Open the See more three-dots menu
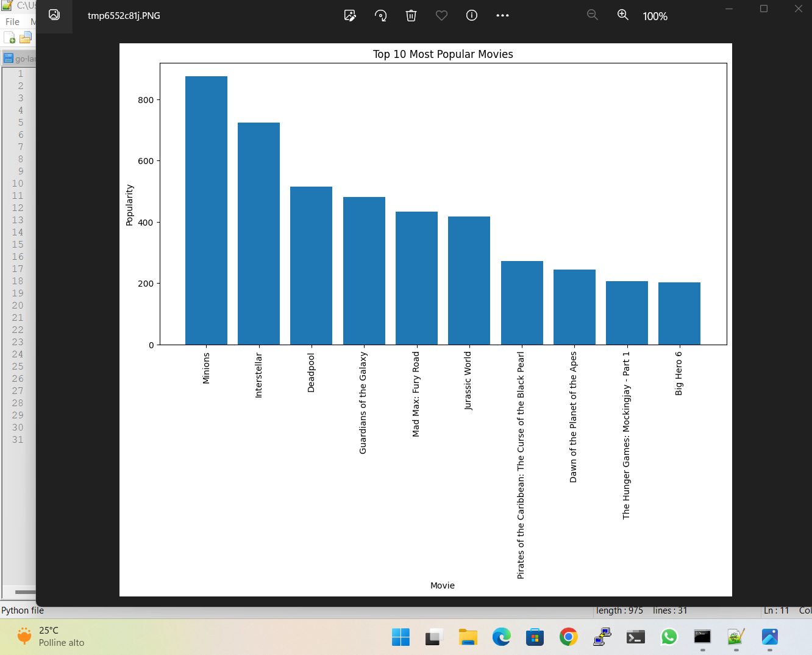This screenshot has width=812, height=655. click(502, 15)
